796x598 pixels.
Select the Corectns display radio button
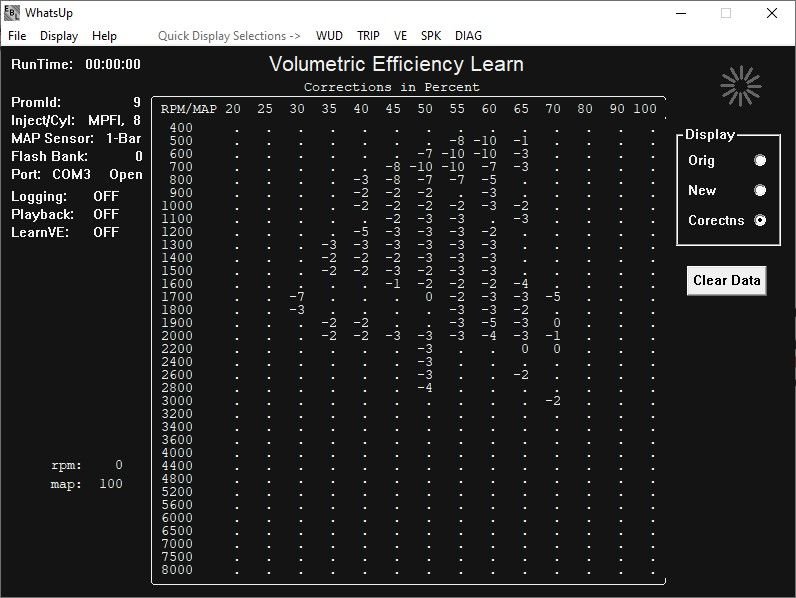tap(760, 221)
